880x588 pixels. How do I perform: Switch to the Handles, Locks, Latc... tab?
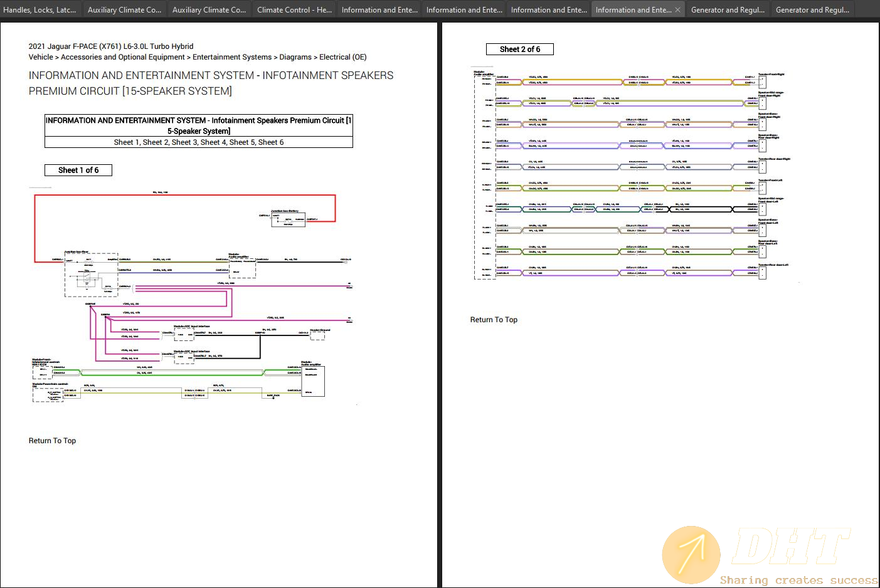coord(40,9)
